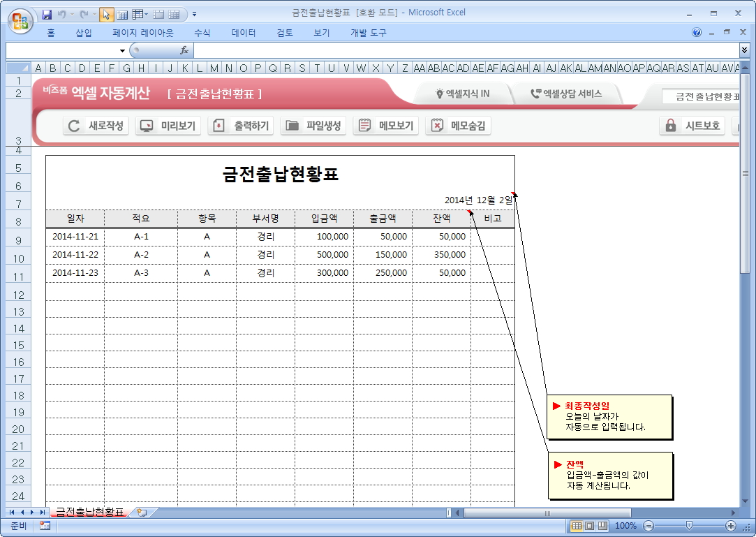This screenshot has width=756, height=537.
Task: Expand the Name Box dropdown
Action: [122, 51]
